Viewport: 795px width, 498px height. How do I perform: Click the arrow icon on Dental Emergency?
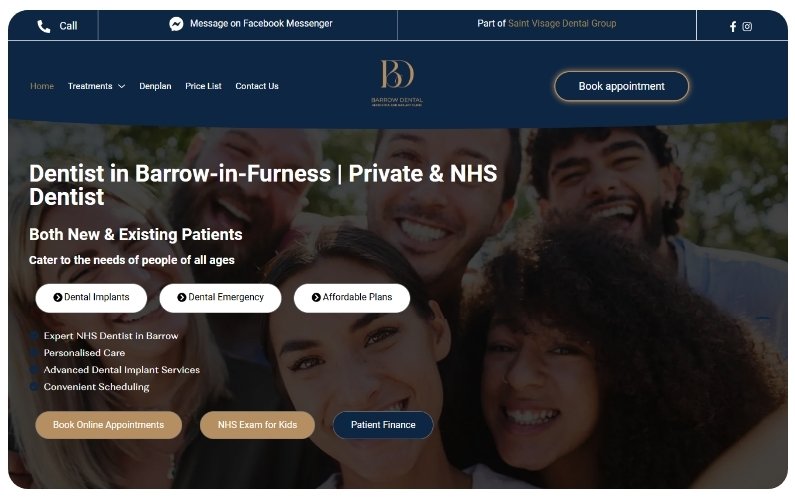(182, 297)
